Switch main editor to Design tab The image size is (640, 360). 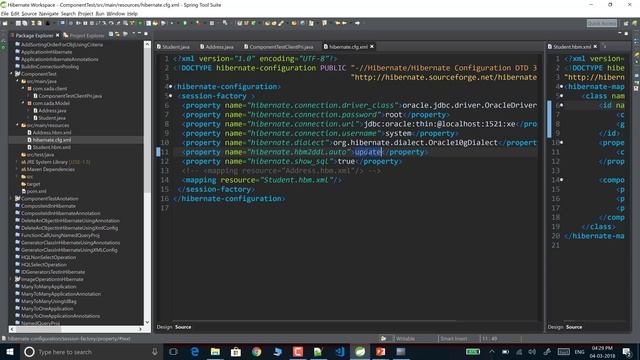(x=164, y=327)
